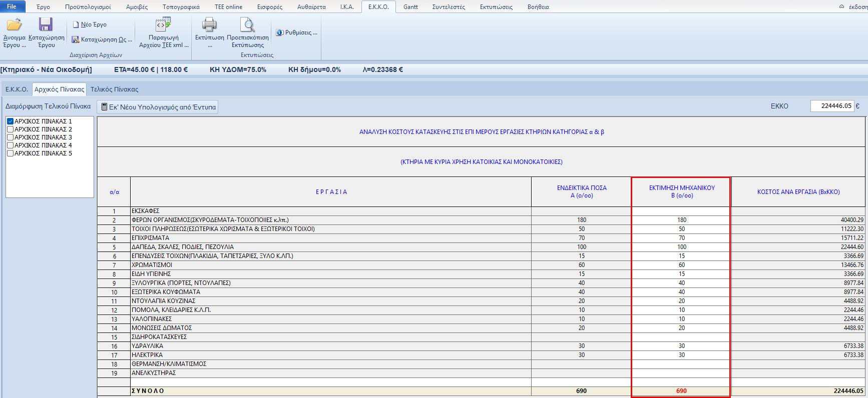Image resolution: width=868 pixels, height=398 pixels.
Task: Save project with Καταχώρηση Έργου floppy icon
Action: point(46,25)
